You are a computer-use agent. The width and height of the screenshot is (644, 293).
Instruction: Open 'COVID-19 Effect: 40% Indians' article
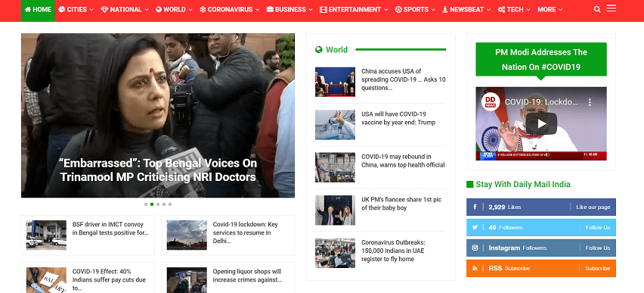(109, 280)
